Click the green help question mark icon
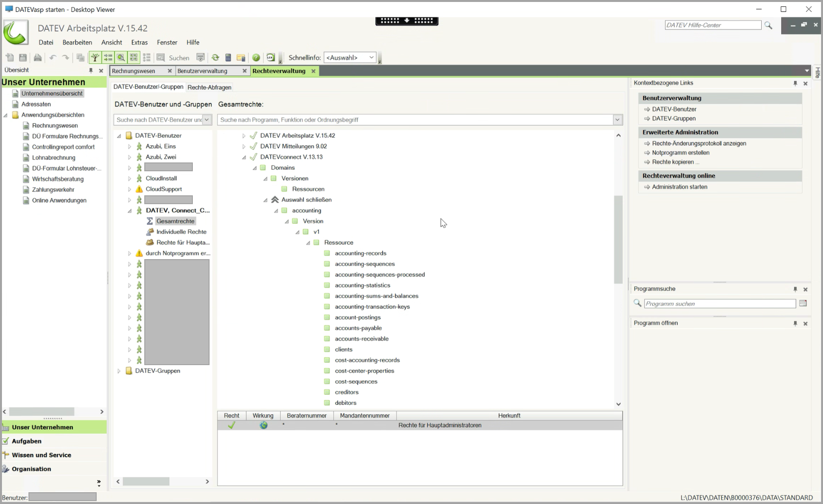823x504 pixels. point(256,57)
